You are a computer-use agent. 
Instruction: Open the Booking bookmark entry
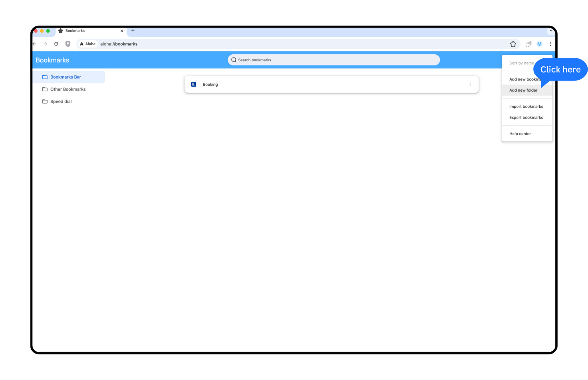(331, 84)
